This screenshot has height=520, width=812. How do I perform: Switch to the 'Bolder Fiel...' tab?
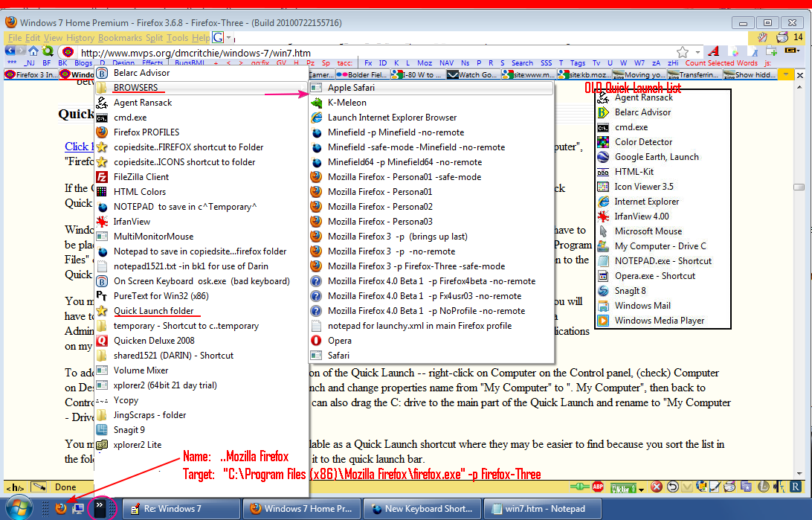point(362,75)
